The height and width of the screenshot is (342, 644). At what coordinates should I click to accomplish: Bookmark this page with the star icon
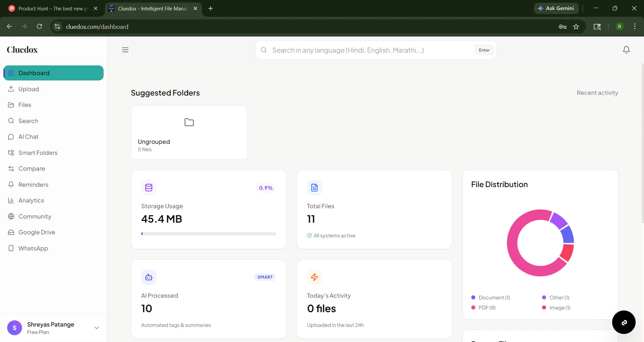pos(576,26)
